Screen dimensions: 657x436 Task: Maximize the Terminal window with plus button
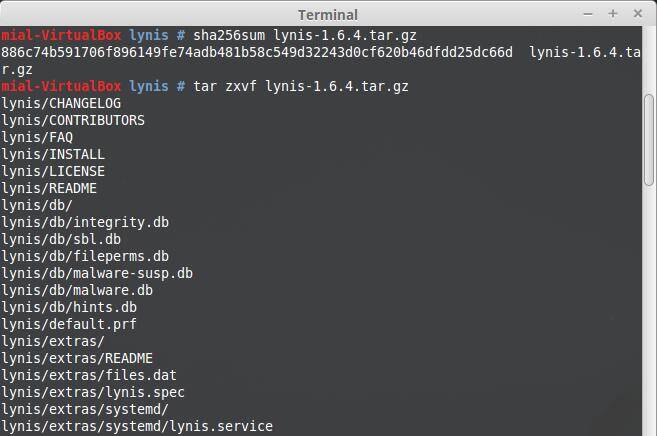612,13
